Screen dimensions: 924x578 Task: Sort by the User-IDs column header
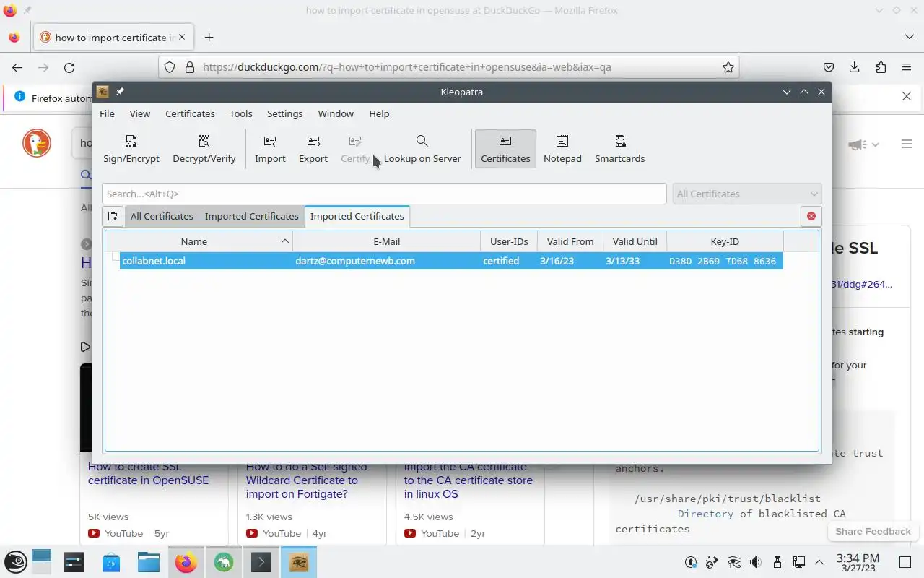click(509, 241)
